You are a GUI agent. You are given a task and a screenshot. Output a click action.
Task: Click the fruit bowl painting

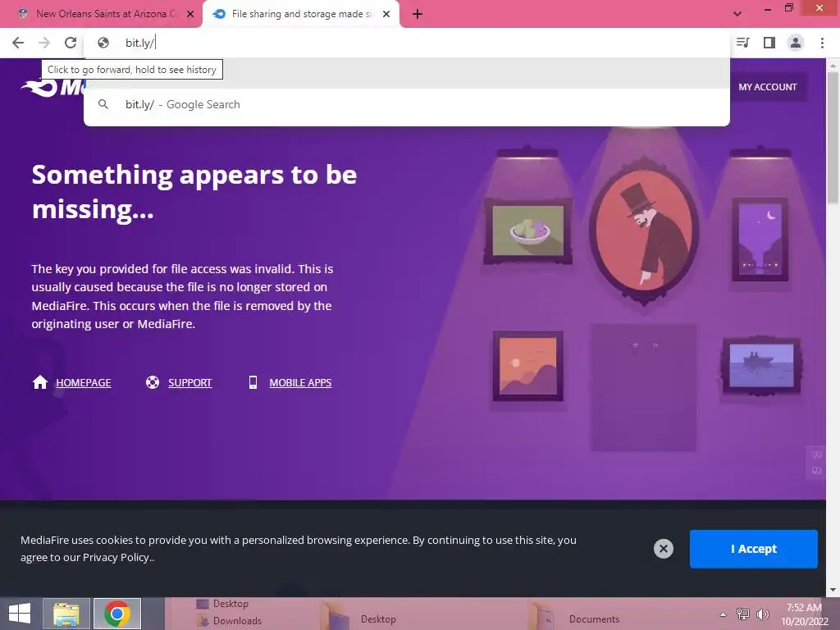coord(528,231)
